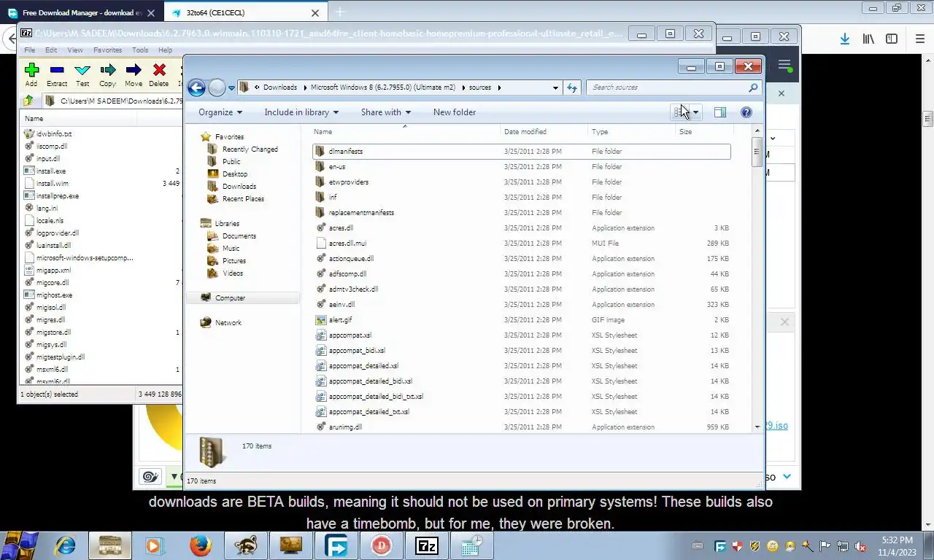Show the preview pane in Explorer
The image size is (934, 560).
[x=720, y=112]
